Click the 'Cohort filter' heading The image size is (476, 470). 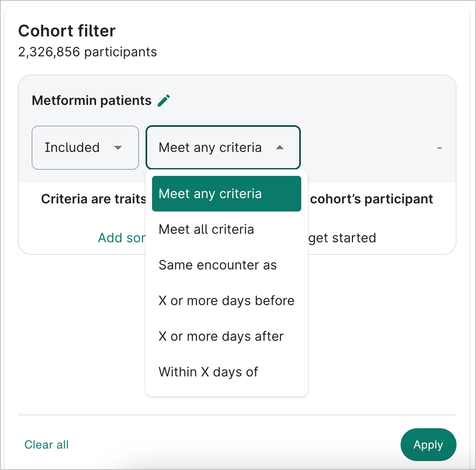coord(66,31)
